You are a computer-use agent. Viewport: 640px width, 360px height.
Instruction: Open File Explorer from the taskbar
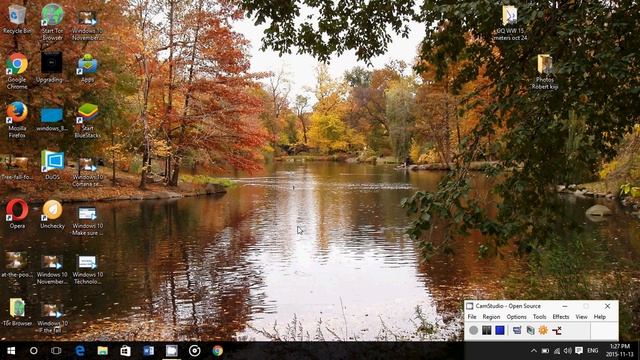coord(102,351)
